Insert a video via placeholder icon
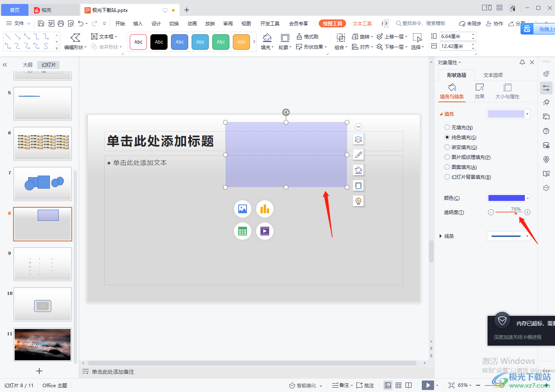Viewport: 555px width, 392px height. (x=265, y=231)
